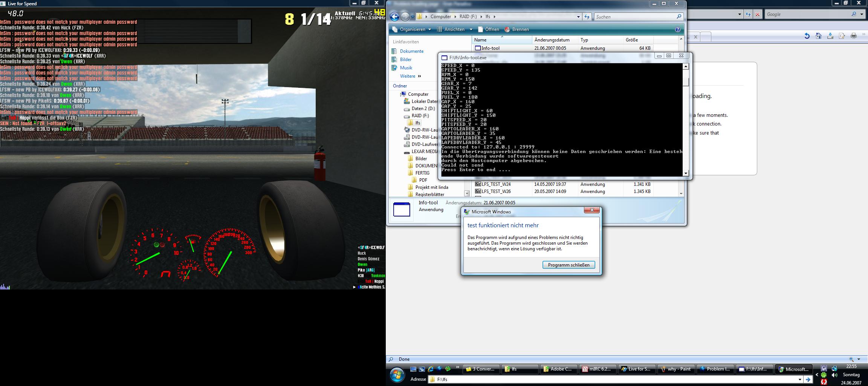Stop page loading with red X icon
This screenshot has height=386, width=868.
coord(758,14)
